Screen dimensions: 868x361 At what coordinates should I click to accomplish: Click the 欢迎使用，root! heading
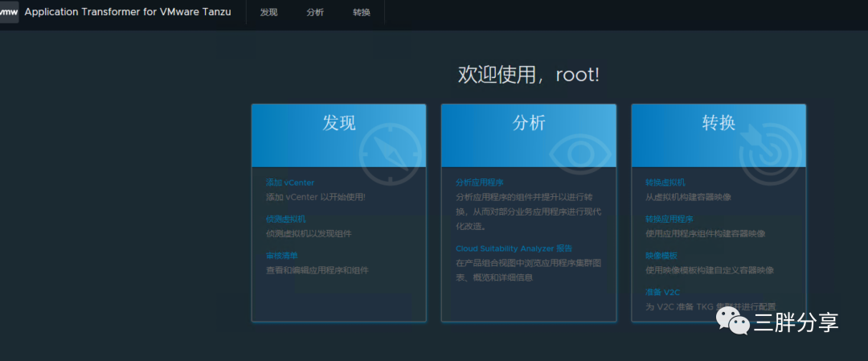click(529, 74)
